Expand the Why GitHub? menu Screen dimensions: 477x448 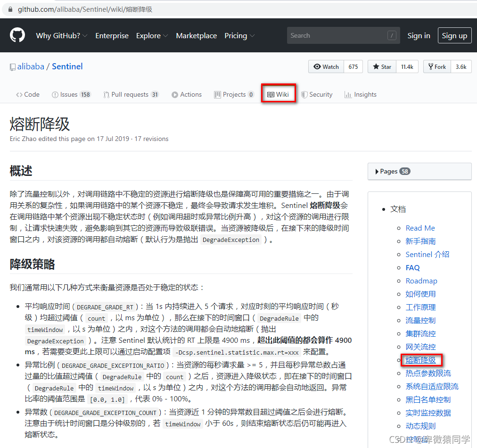61,36
